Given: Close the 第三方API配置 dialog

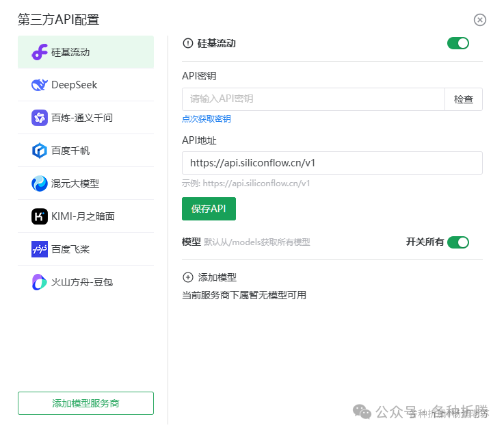Looking at the screenshot, I should 479,20.
